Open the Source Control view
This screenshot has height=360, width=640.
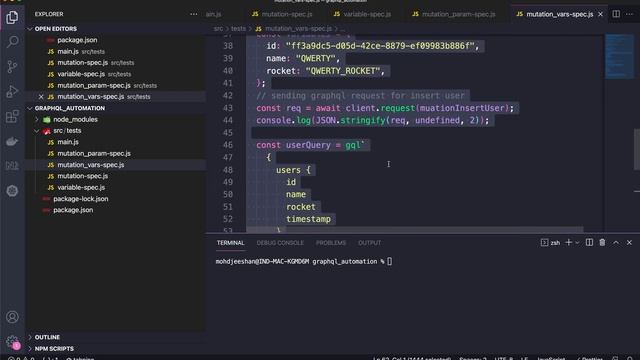tap(12, 67)
